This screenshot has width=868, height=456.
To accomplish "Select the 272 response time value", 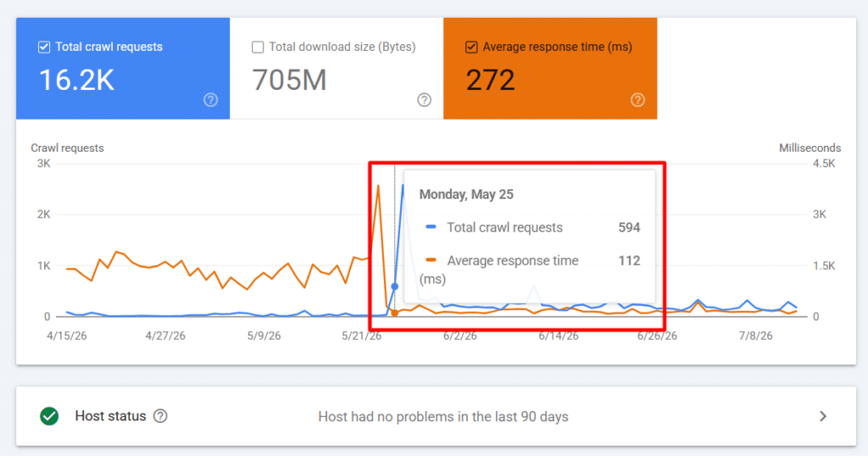I will (491, 80).
